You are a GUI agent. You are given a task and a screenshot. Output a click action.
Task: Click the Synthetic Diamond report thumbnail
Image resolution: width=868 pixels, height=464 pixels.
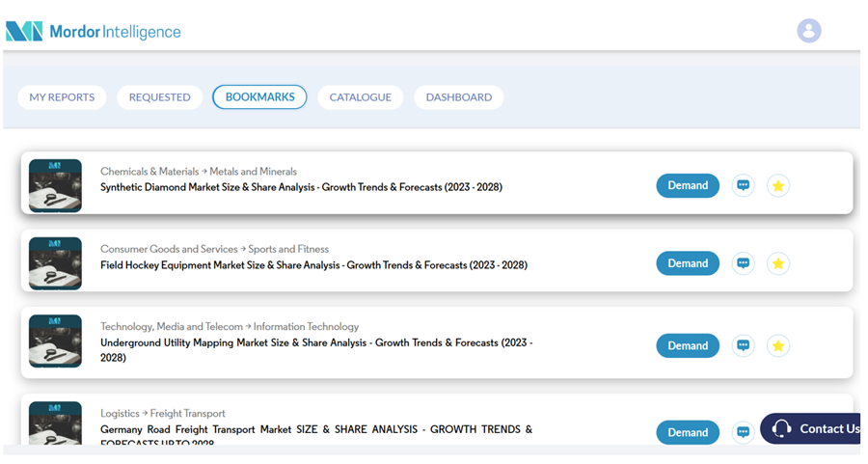point(55,185)
